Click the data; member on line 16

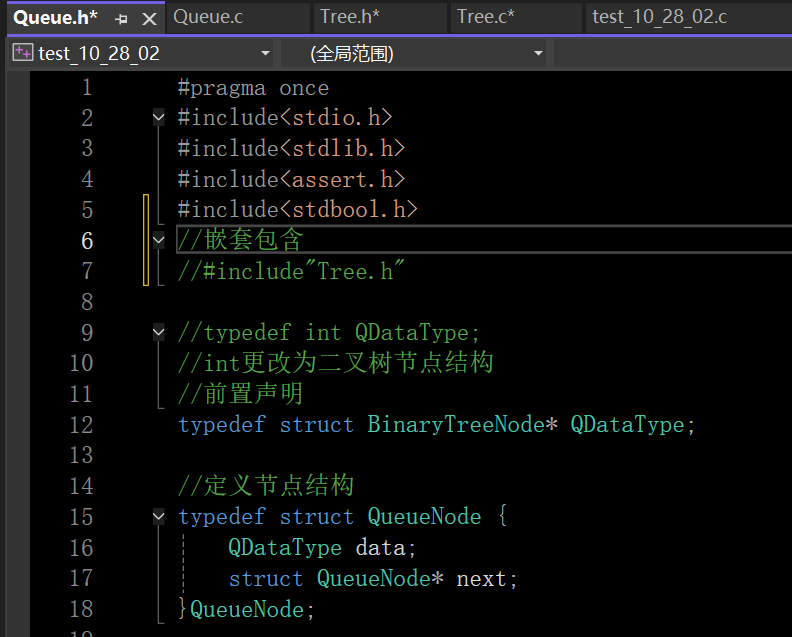(386, 548)
